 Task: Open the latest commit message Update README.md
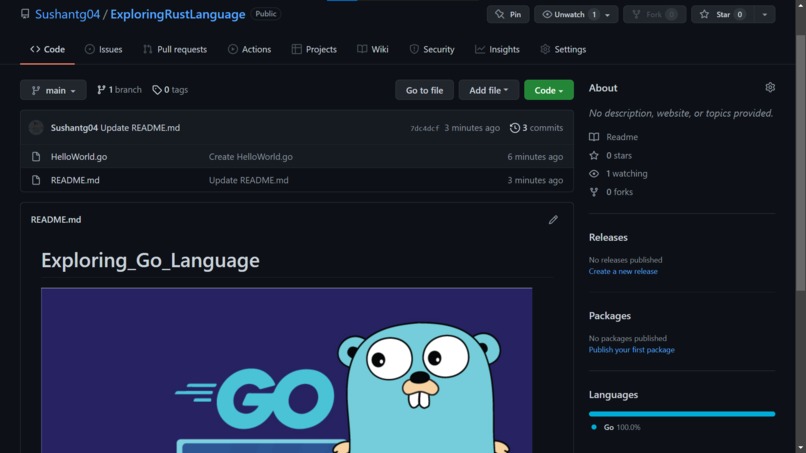(x=140, y=128)
